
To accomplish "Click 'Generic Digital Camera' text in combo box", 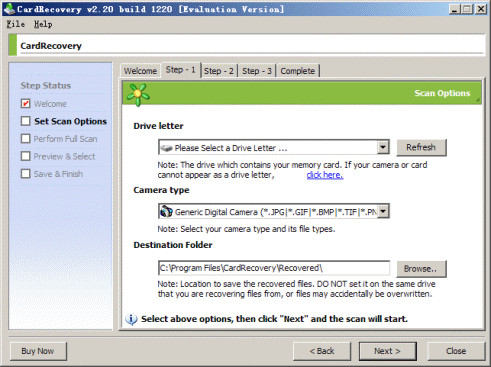I will [216, 212].
